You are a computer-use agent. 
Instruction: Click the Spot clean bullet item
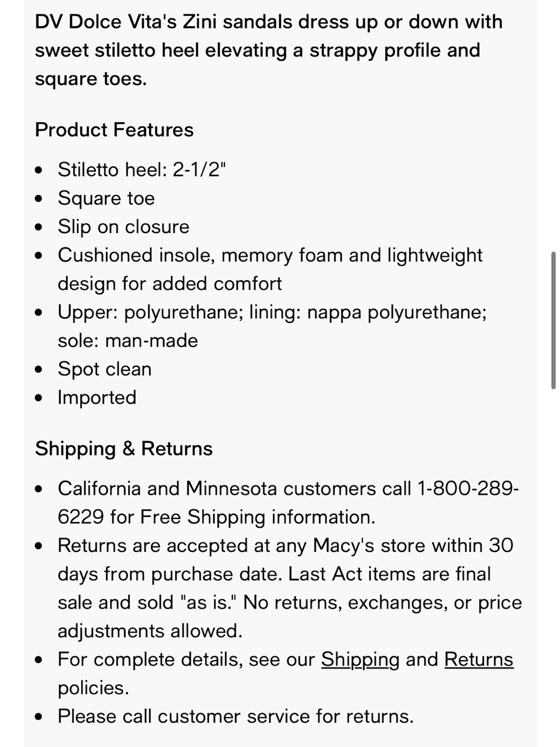pyautogui.click(x=105, y=369)
